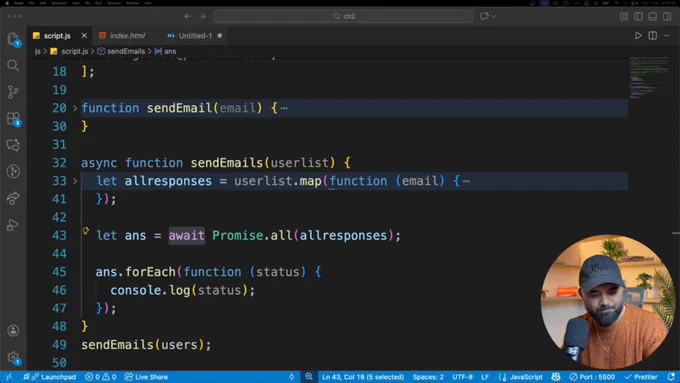
Task: Expand folded sendEmail function on line 20
Action: (x=75, y=108)
